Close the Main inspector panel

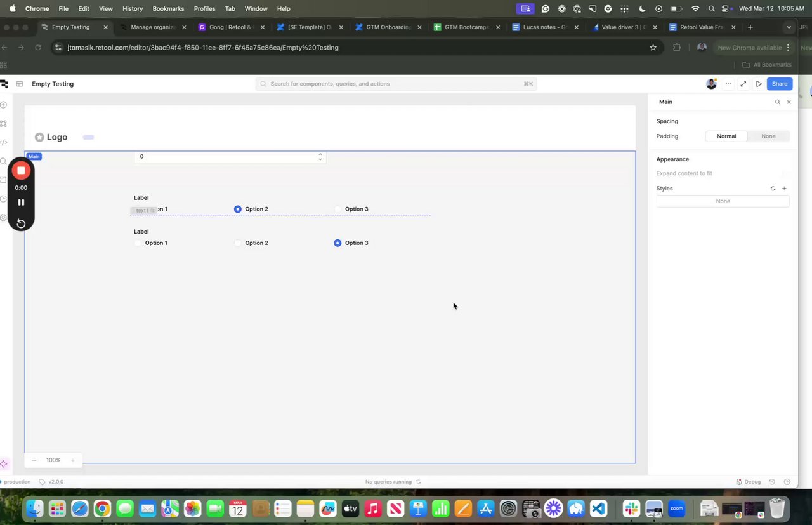click(789, 102)
